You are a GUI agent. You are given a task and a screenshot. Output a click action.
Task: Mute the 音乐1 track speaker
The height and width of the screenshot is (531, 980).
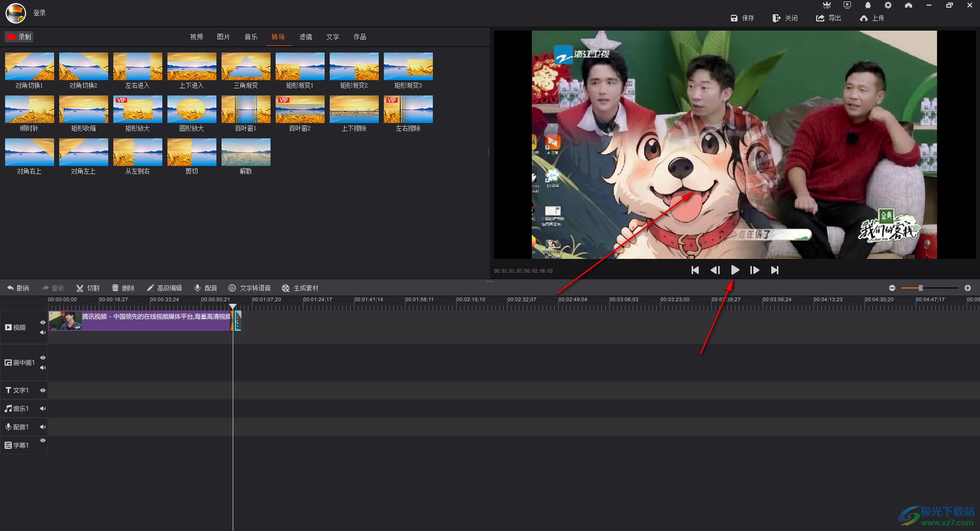[x=43, y=408]
